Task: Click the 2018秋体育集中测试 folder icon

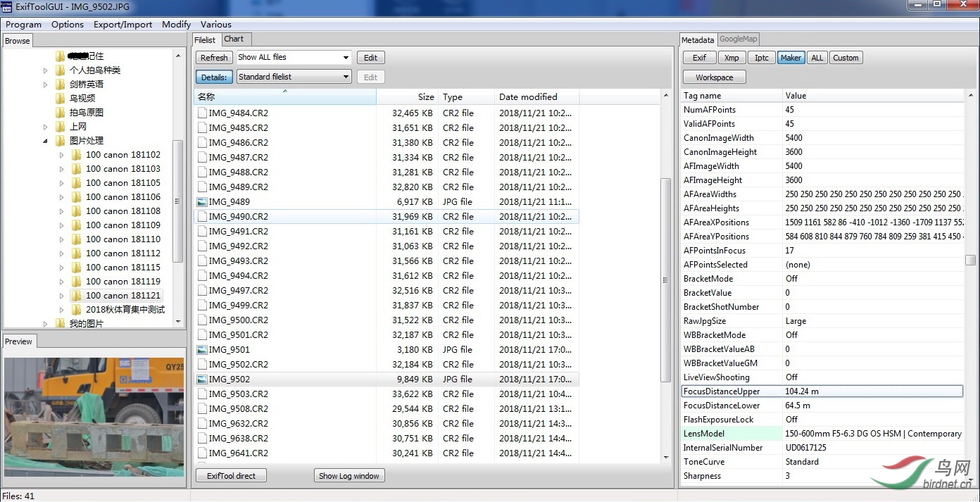Action: [77, 310]
